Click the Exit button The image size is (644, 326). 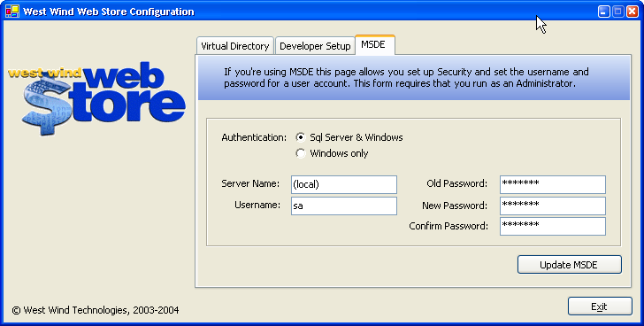pos(600,307)
